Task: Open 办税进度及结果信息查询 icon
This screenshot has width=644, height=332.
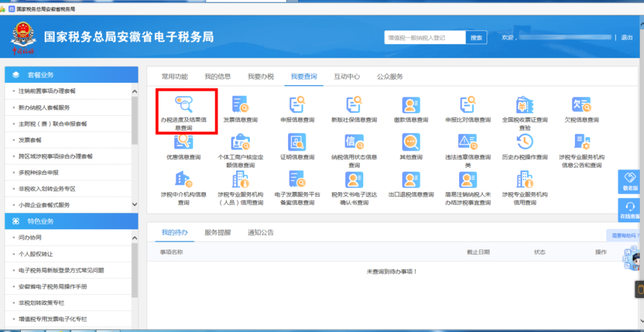Action: point(184,104)
